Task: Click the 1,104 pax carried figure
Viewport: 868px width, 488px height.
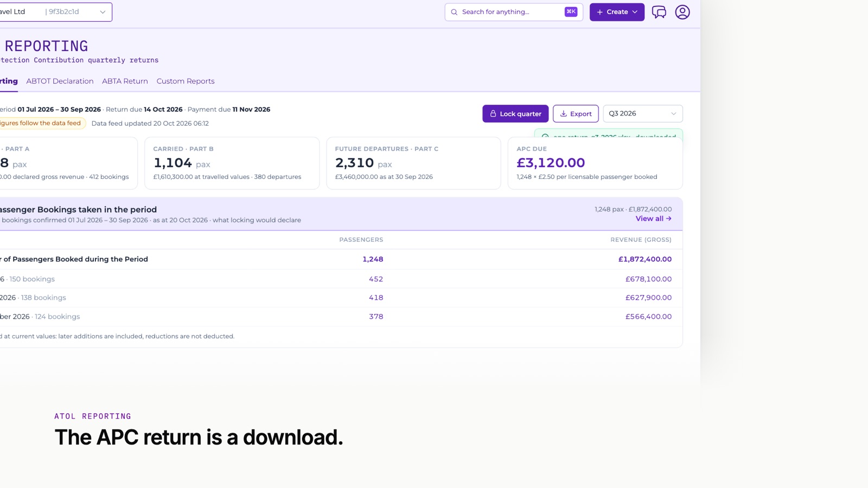Action: [x=182, y=163]
